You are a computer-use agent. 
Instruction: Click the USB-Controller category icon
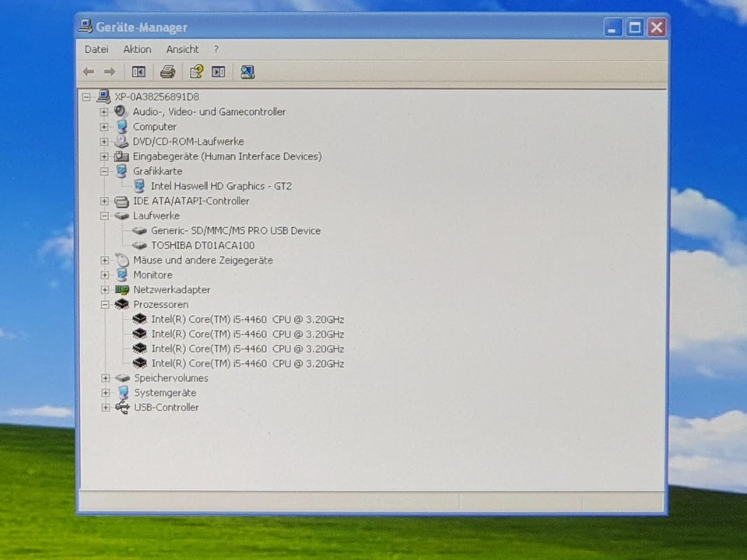click(x=122, y=407)
